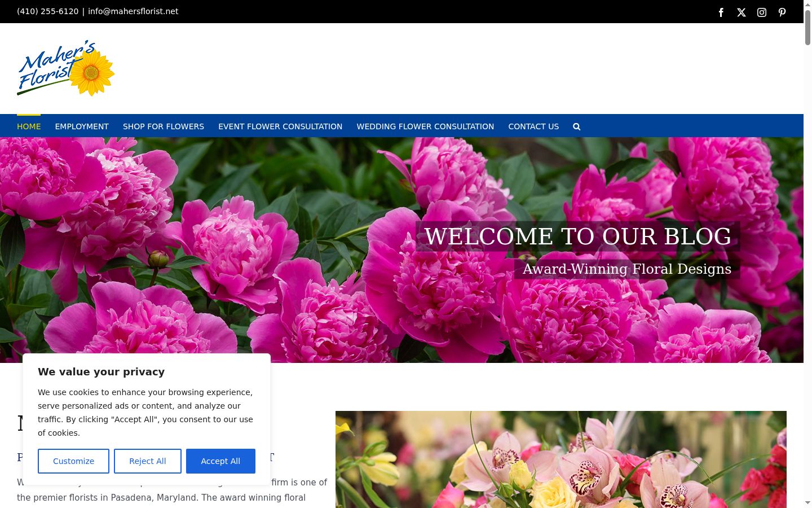Click the phone number (410) 255-6120
This screenshot has height=508, width=812.
[48, 11]
